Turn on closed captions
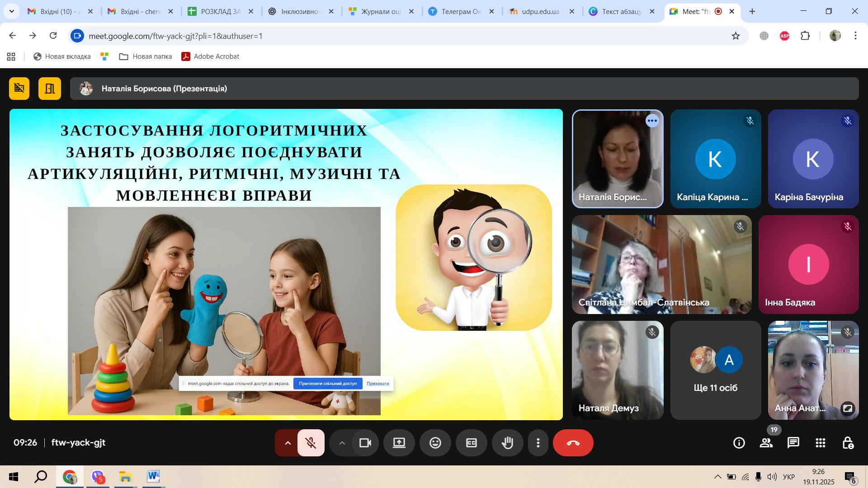The image size is (868, 488). [x=471, y=443]
